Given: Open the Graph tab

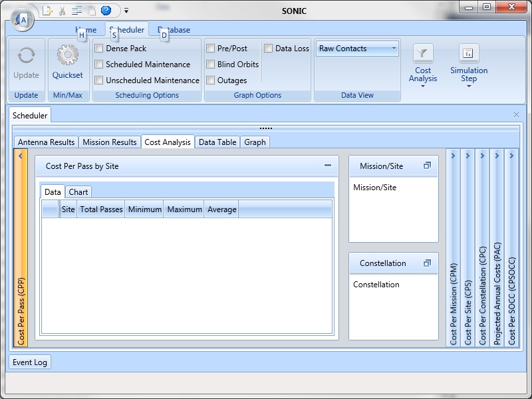Looking at the screenshot, I should coord(255,142).
